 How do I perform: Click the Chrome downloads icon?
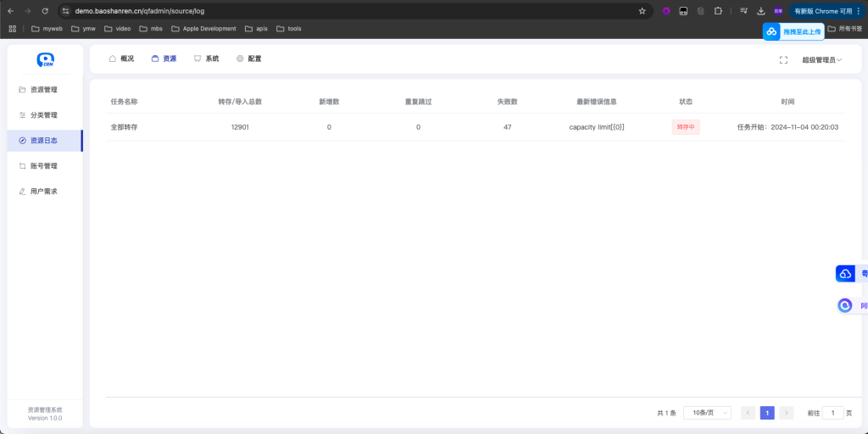(760, 11)
